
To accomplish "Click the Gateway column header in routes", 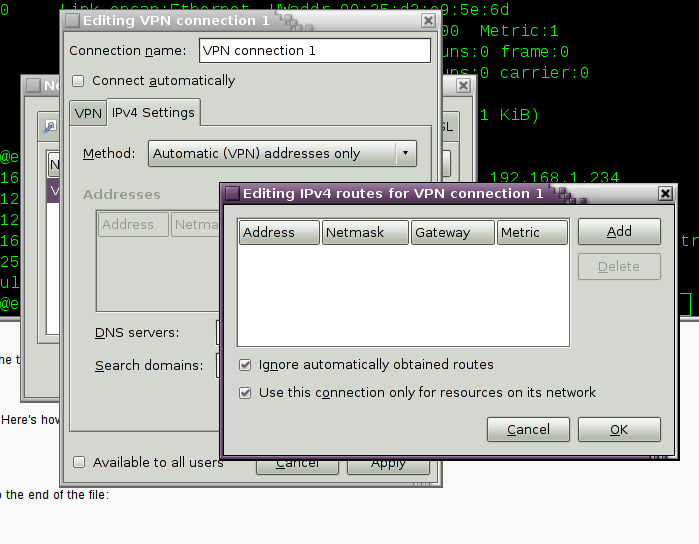I will click(452, 232).
